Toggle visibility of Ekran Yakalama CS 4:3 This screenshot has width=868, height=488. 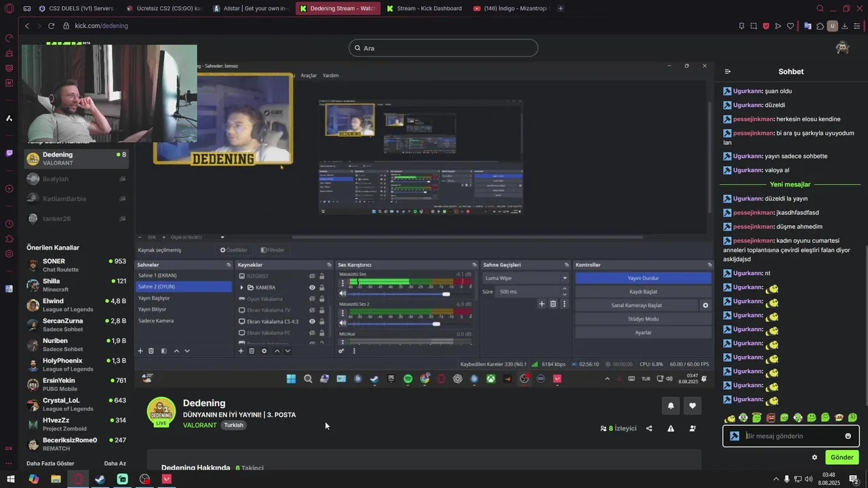[x=312, y=321]
